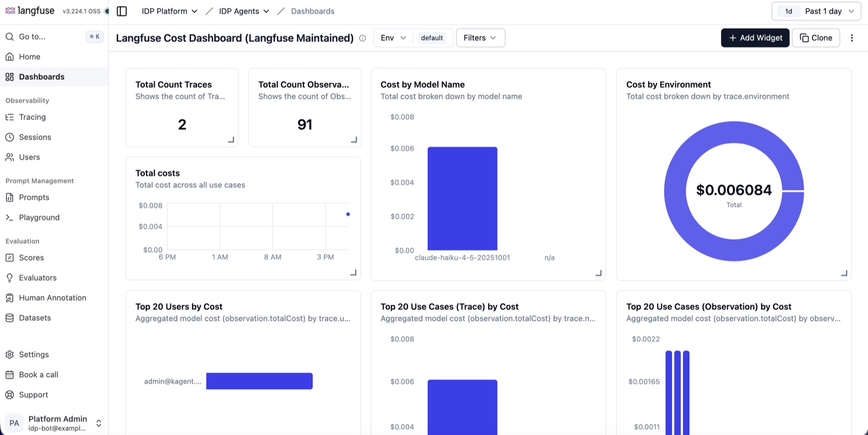Open Sessions in sidebar

[x=54, y=137]
